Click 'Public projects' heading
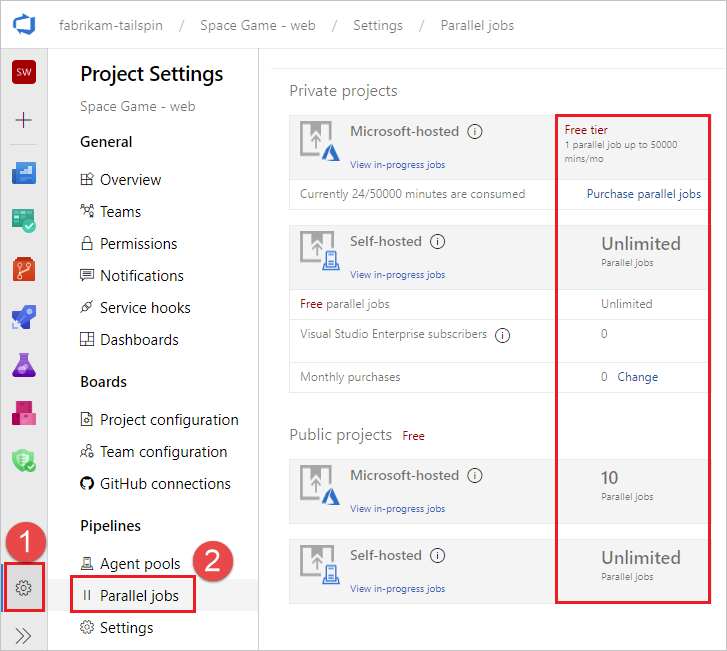727x651 pixels. [340, 435]
